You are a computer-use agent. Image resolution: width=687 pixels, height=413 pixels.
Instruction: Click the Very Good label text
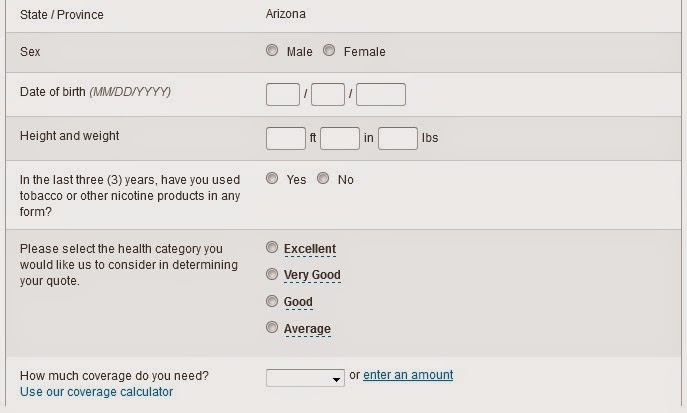(x=312, y=275)
